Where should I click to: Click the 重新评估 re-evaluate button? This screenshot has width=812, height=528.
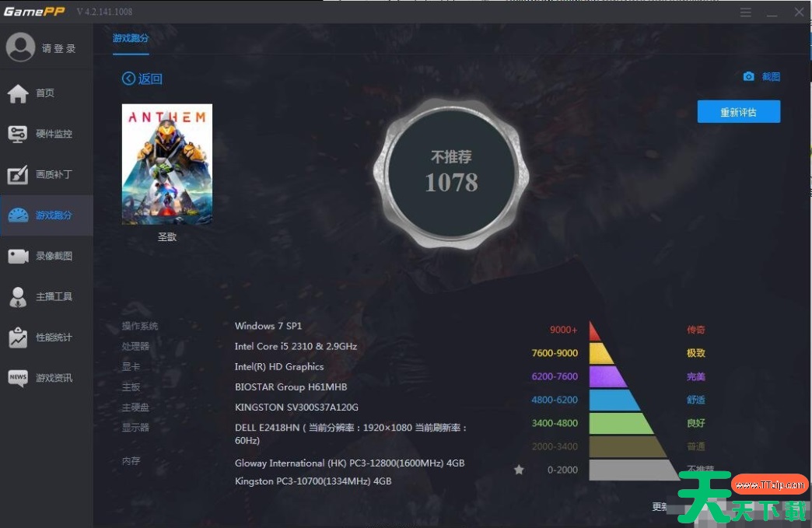tap(738, 112)
